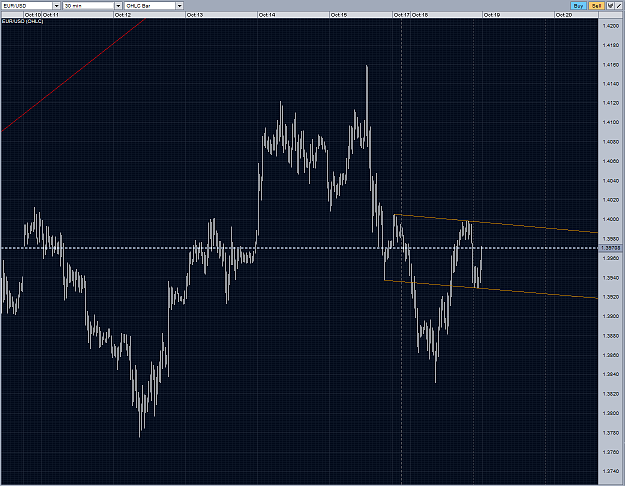The image size is (625, 486).
Task: Click the 1.3860 price axis label
Action: [x=611, y=355]
